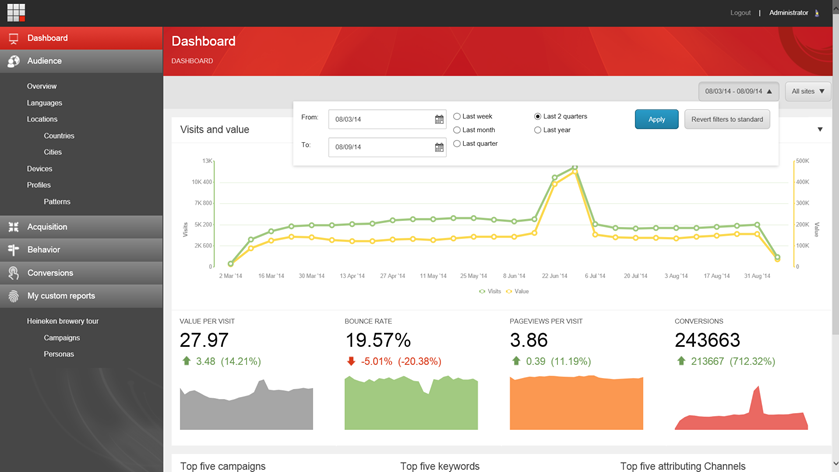
Task: Collapse the Audience menu section
Action: click(x=81, y=61)
